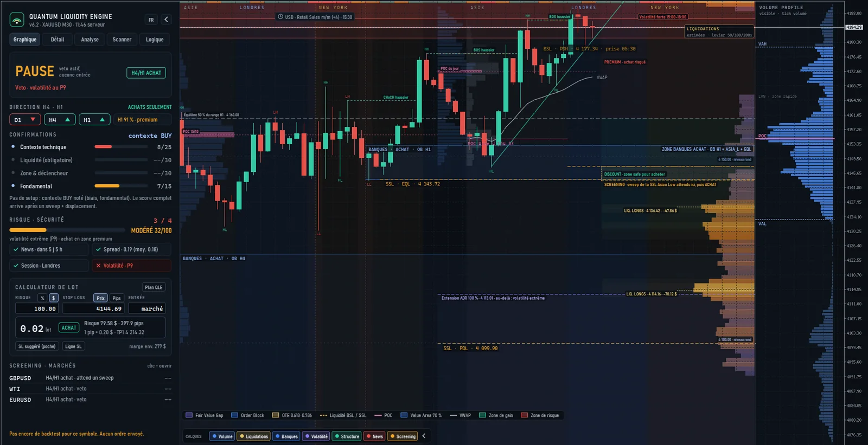Select the H4 direction chip
868x445 pixels.
point(60,120)
